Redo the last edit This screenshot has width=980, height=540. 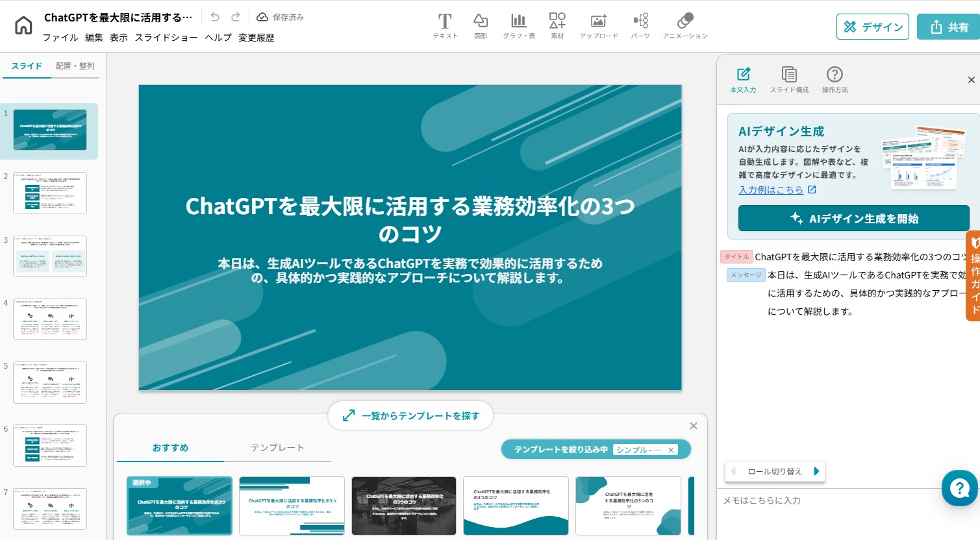tap(236, 17)
